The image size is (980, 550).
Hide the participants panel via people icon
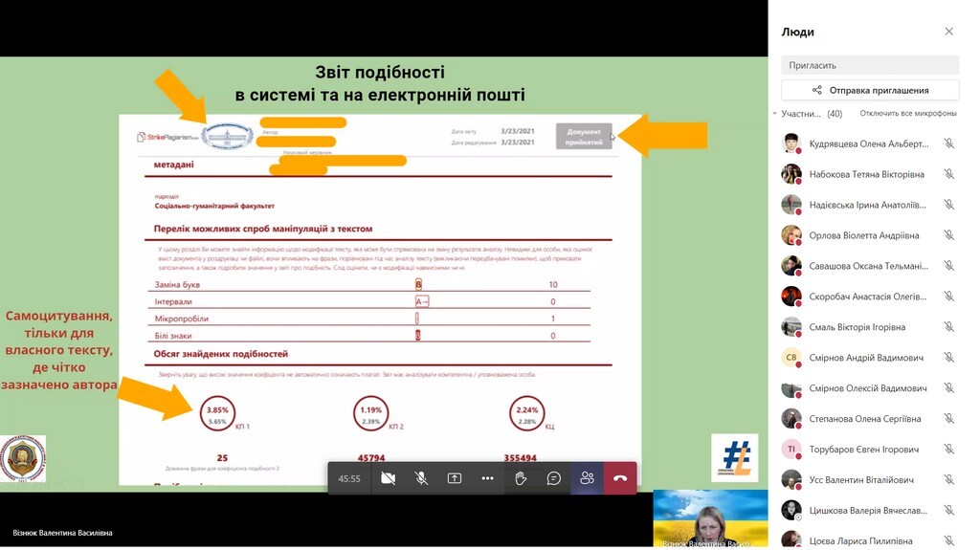[x=587, y=479]
